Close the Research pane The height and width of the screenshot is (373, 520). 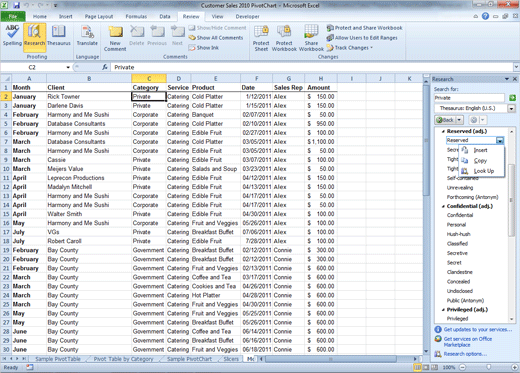click(x=515, y=79)
